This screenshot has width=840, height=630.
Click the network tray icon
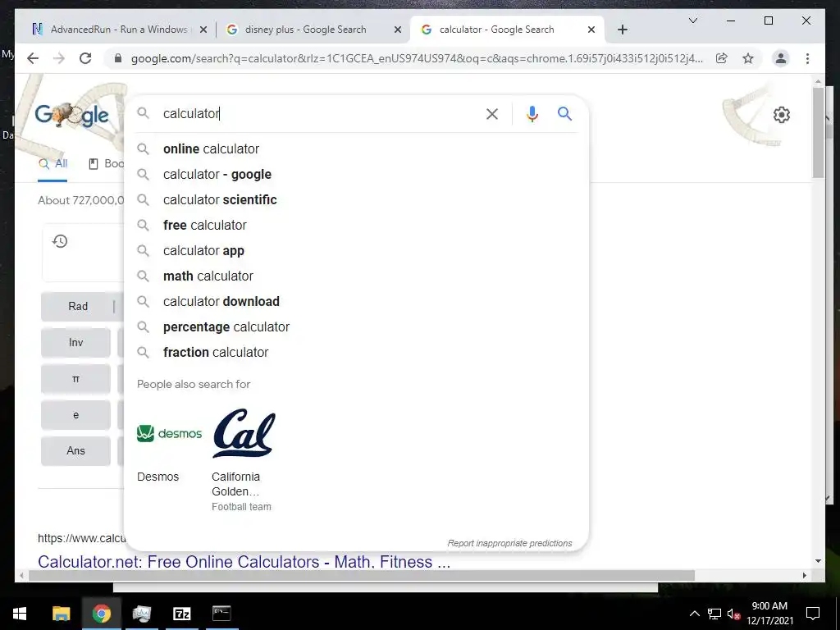(x=714, y=614)
